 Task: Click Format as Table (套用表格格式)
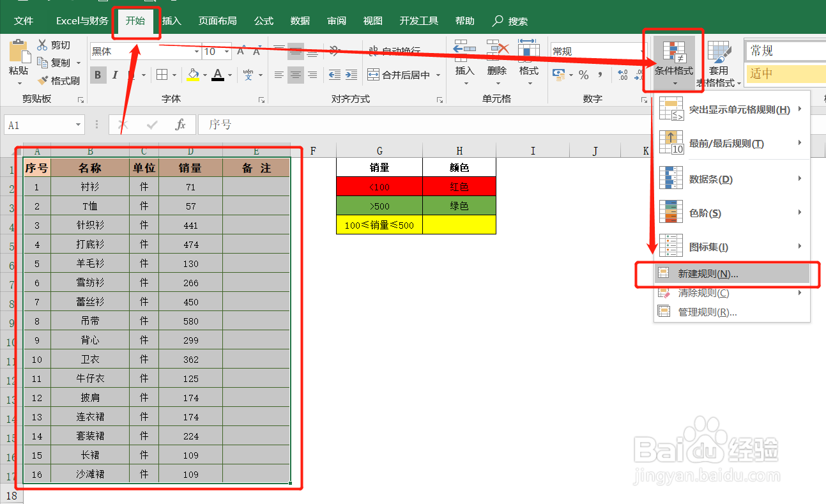[x=719, y=64]
